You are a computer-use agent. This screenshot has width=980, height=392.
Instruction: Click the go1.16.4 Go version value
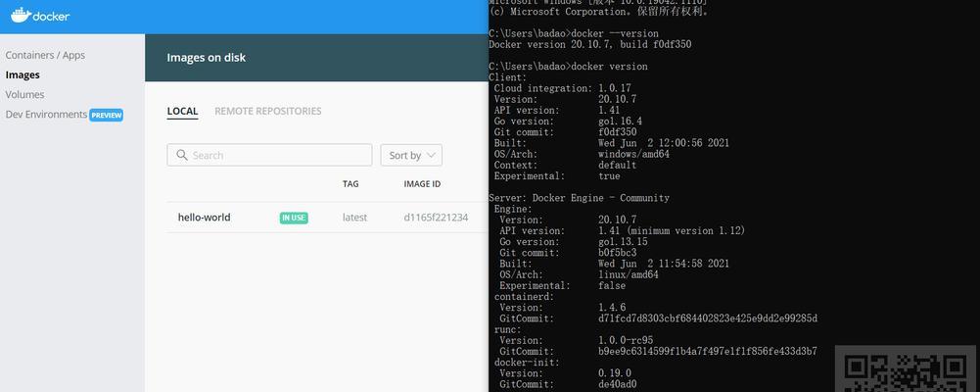620,122
